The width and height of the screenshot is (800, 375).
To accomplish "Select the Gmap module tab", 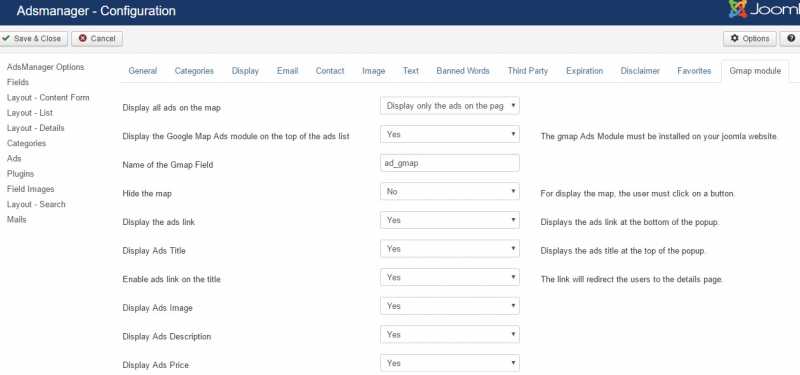I will 755,71.
